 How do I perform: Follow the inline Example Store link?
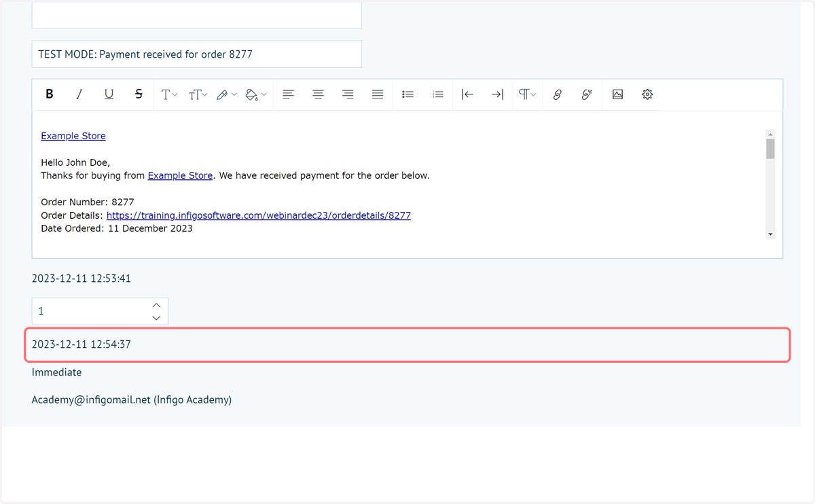(x=180, y=175)
